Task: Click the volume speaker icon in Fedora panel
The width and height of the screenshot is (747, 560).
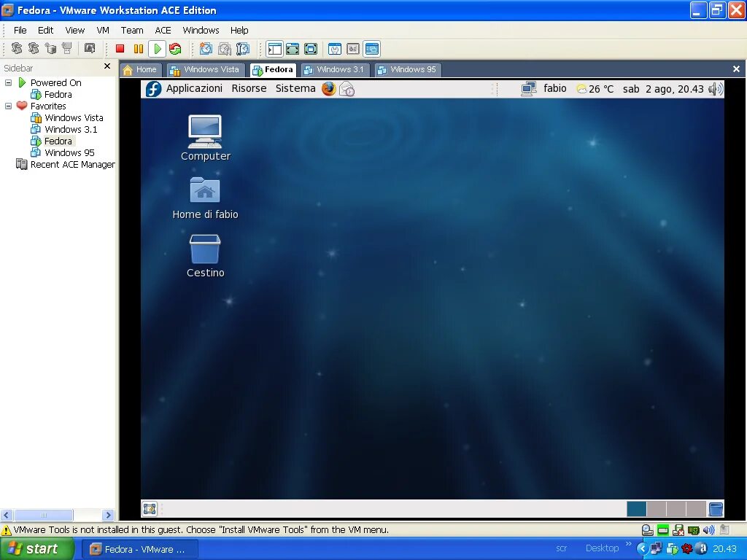Action: pos(716,89)
